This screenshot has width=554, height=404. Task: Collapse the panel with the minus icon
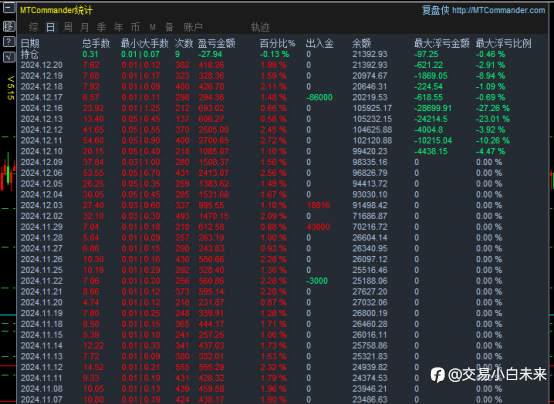click(8, 7)
